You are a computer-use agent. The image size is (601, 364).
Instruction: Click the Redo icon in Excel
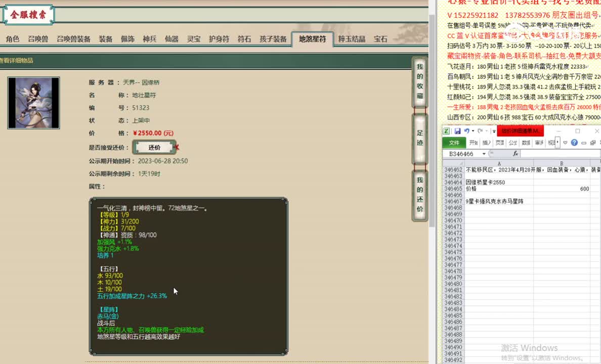click(480, 131)
